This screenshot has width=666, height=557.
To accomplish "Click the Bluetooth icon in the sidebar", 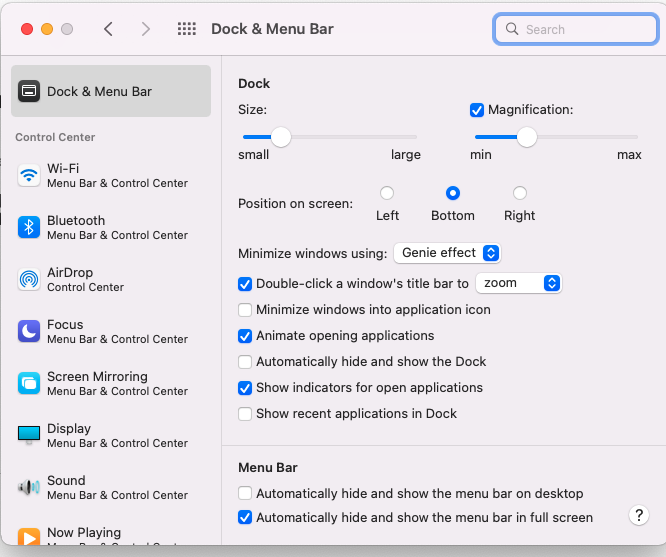I will (29, 227).
